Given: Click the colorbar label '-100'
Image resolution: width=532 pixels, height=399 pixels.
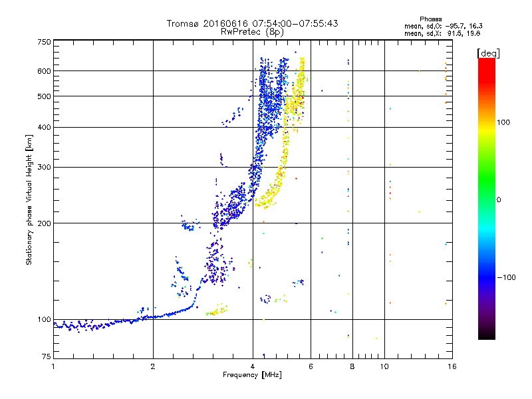Looking at the screenshot, I should pyautogui.click(x=507, y=277).
